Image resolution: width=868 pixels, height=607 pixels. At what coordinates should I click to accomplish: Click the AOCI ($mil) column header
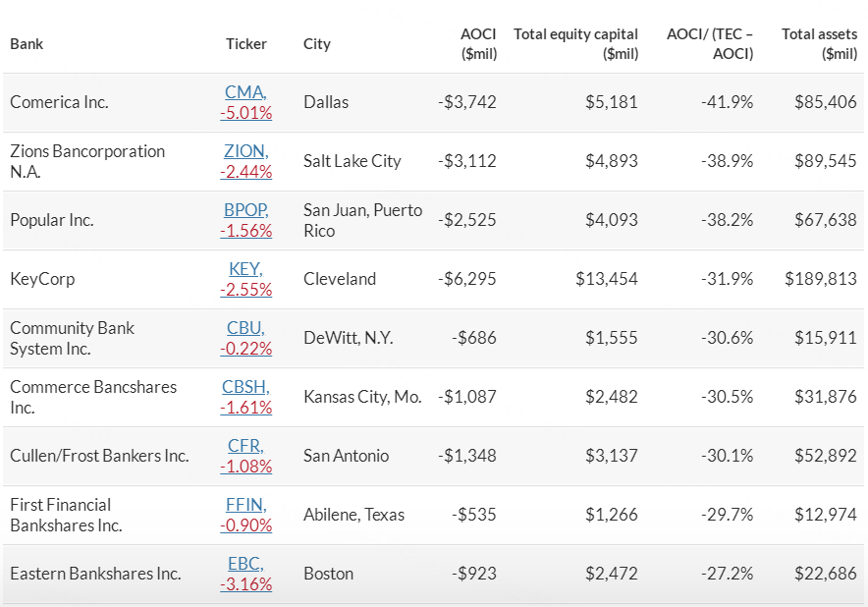478,44
